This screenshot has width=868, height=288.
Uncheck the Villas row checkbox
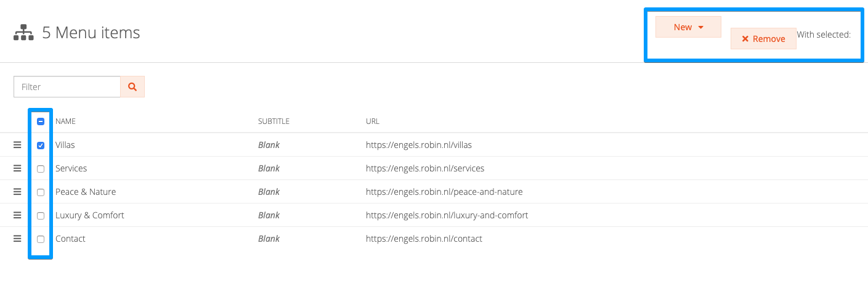(x=41, y=146)
